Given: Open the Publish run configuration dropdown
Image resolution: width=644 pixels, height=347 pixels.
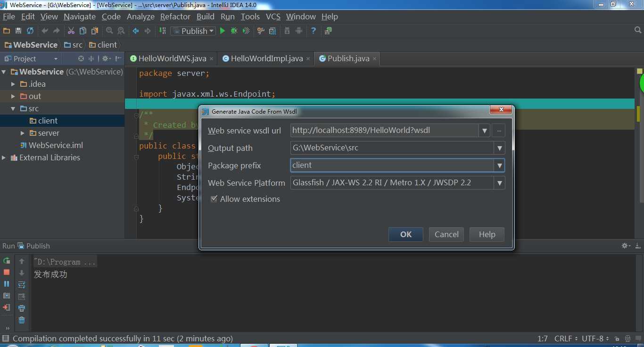Looking at the screenshot, I should pos(193,31).
